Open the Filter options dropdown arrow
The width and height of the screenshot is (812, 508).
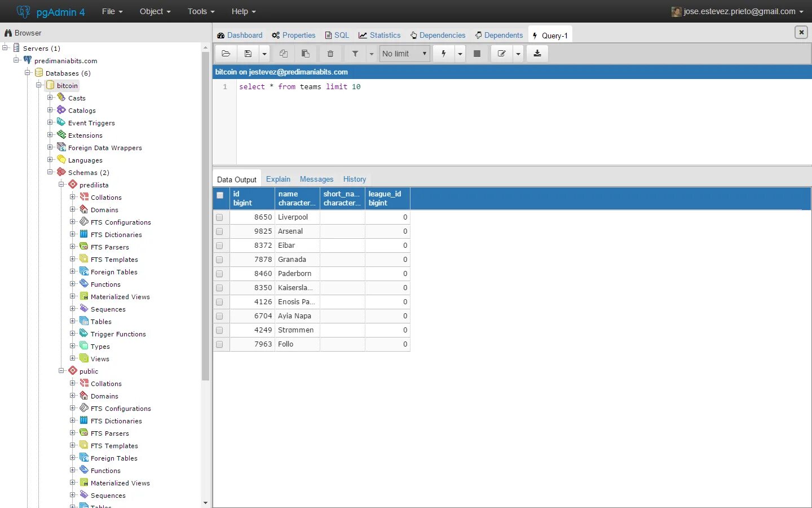[372, 54]
